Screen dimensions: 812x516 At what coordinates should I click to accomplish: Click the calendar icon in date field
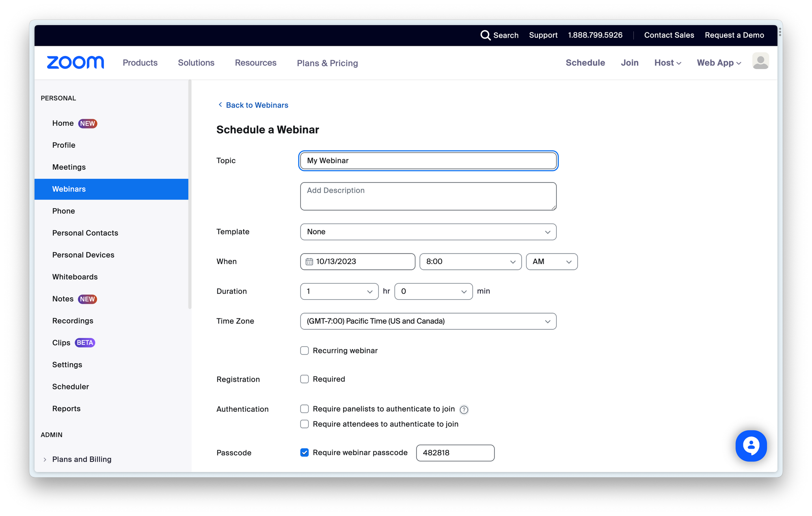click(309, 262)
